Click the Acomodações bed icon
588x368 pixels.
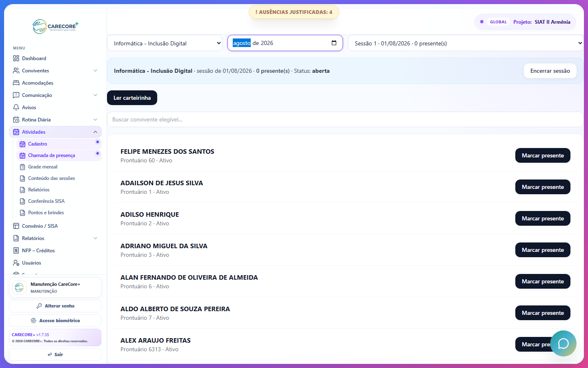click(x=16, y=83)
